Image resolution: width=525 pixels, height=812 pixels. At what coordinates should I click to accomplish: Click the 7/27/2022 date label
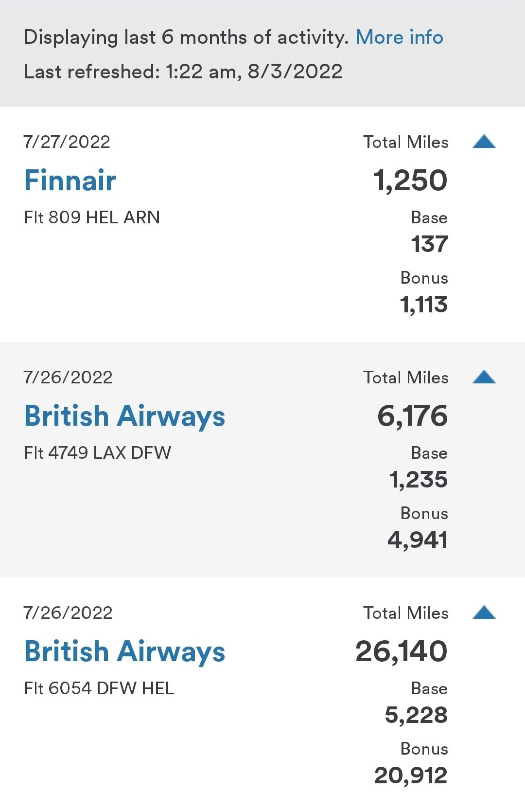67,142
